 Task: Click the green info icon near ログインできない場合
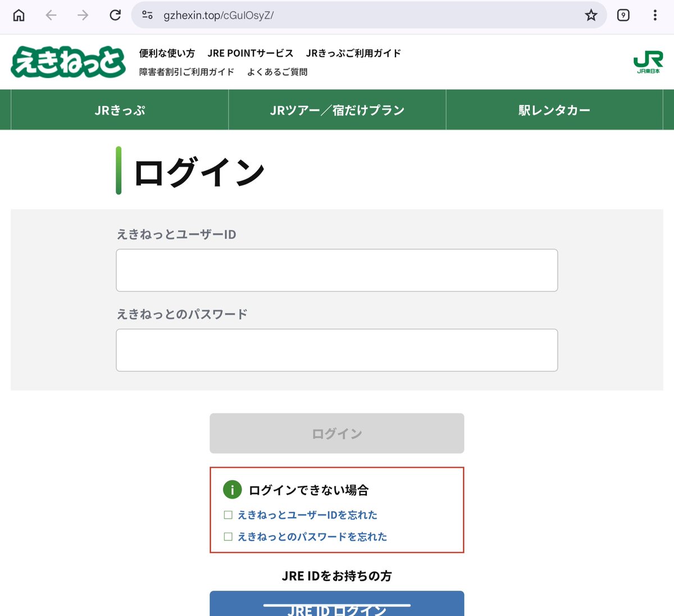click(x=232, y=490)
